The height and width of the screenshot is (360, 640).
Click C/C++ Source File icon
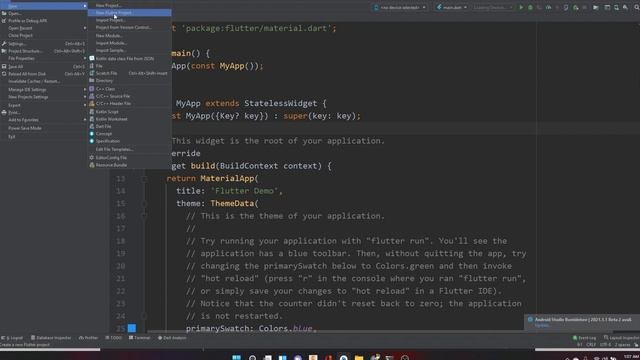pos(92,96)
